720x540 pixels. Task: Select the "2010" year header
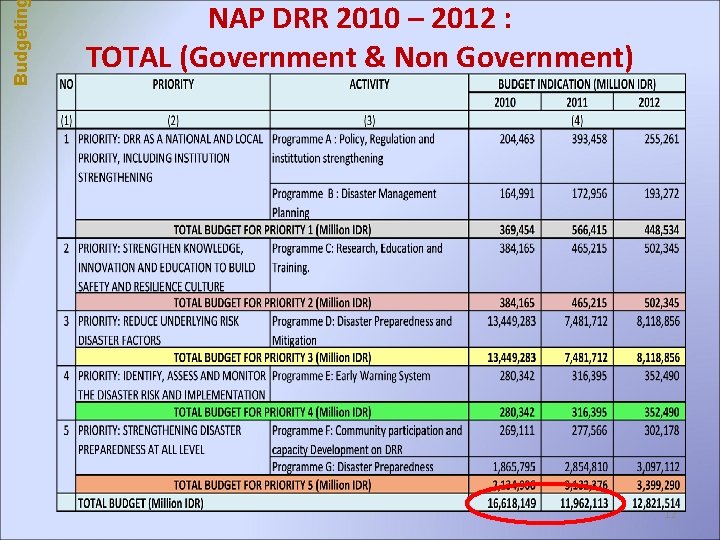505,102
